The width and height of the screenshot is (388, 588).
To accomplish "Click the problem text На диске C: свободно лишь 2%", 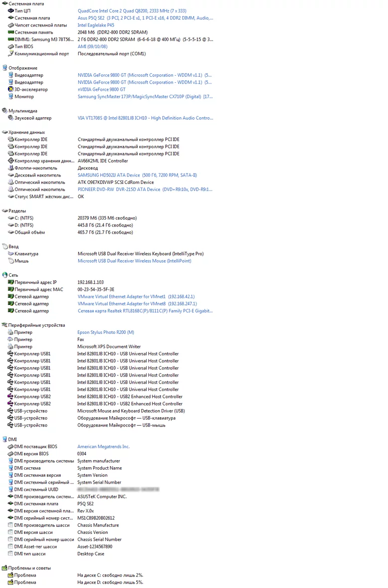I will pyautogui.click(x=110, y=575).
